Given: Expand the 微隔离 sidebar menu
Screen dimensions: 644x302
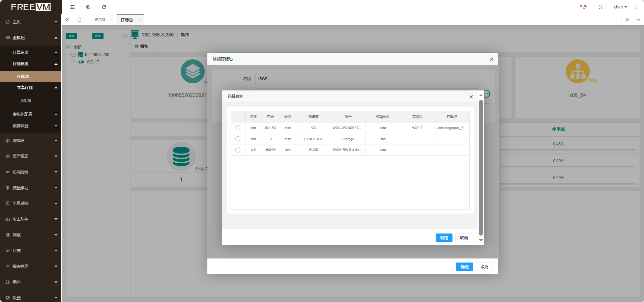Looking at the screenshot, I should pyautogui.click(x=31, y=141).
